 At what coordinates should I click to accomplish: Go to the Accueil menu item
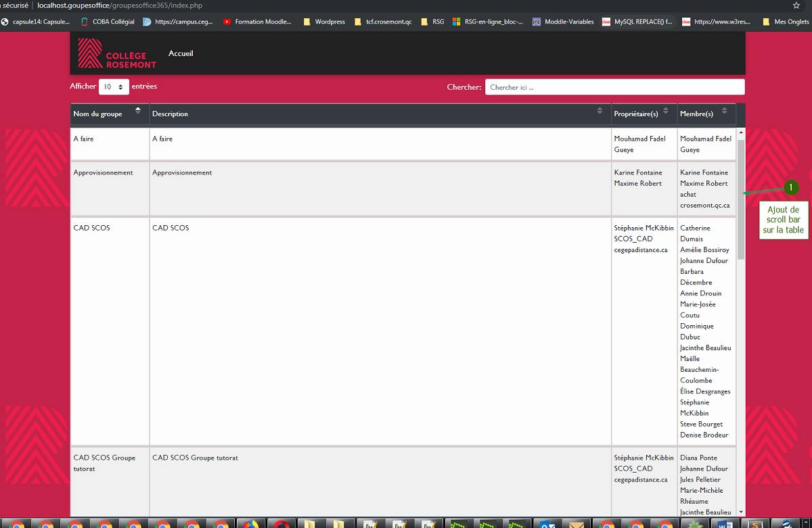[x=181, y=53]
